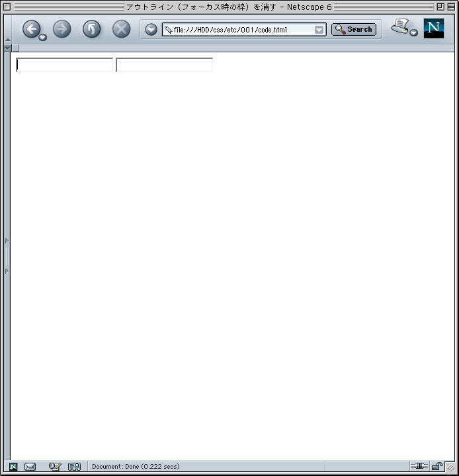This screenshot has height=476, width=459.
Task: Click the round dropdown button left of the URL field
Action: [151, 29]
